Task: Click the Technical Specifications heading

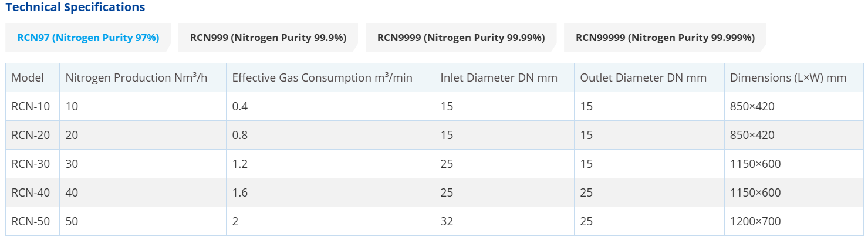Action: [x=75, y=8]
